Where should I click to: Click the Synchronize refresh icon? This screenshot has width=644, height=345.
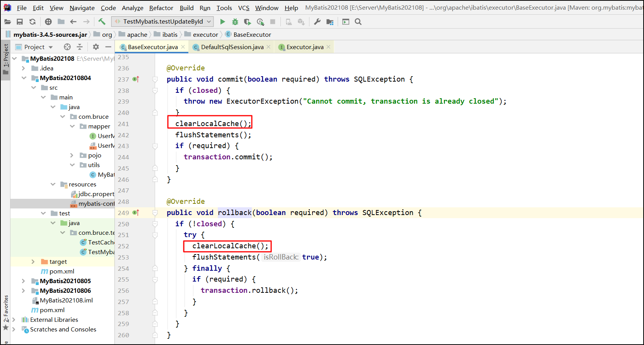[x=32, y=22]
